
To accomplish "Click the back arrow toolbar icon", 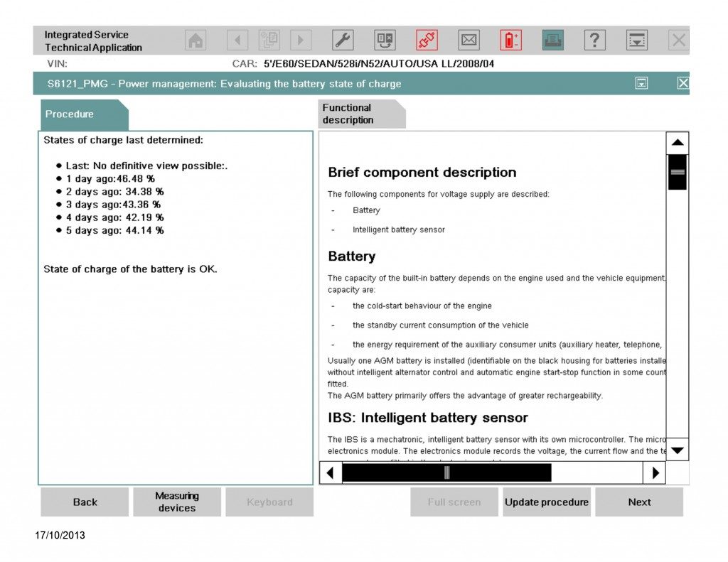I will pyautogui.click(x=237, y=40).
